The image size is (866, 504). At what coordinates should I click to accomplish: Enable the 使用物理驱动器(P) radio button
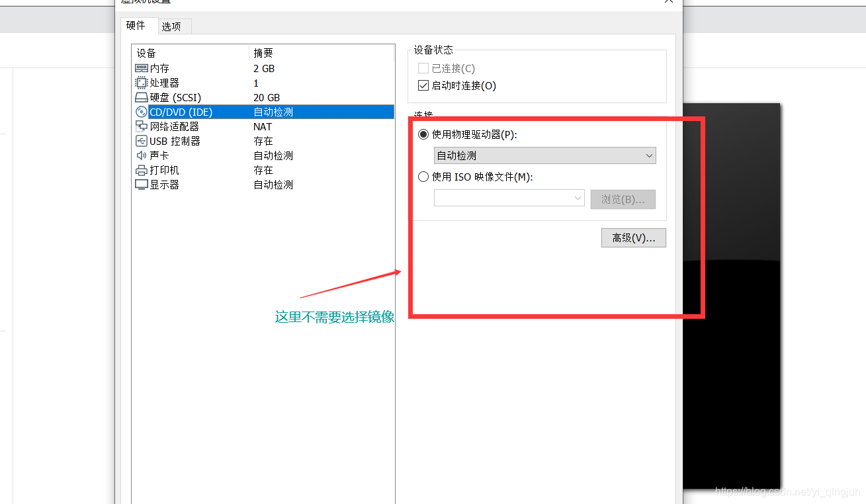(x=423, y=134)
